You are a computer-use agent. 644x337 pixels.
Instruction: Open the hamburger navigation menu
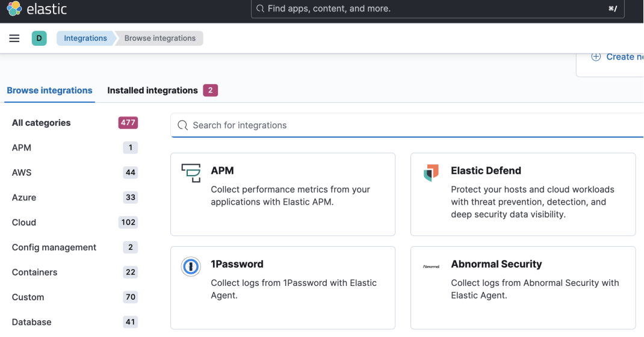coord(14,39)
